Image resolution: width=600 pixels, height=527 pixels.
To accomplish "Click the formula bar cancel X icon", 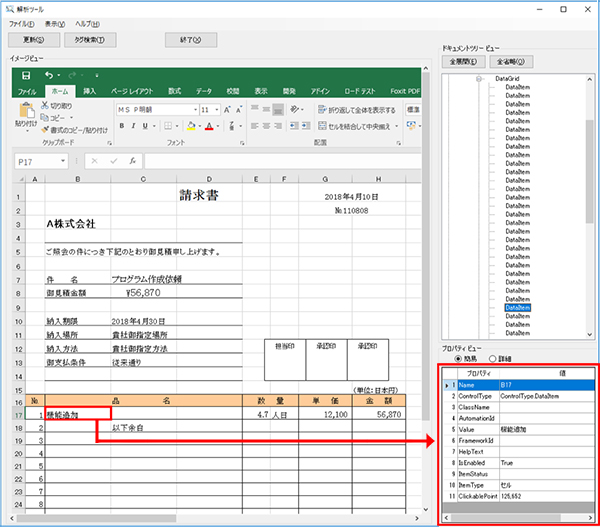I will pyautogui.click(x=95, y=161).
